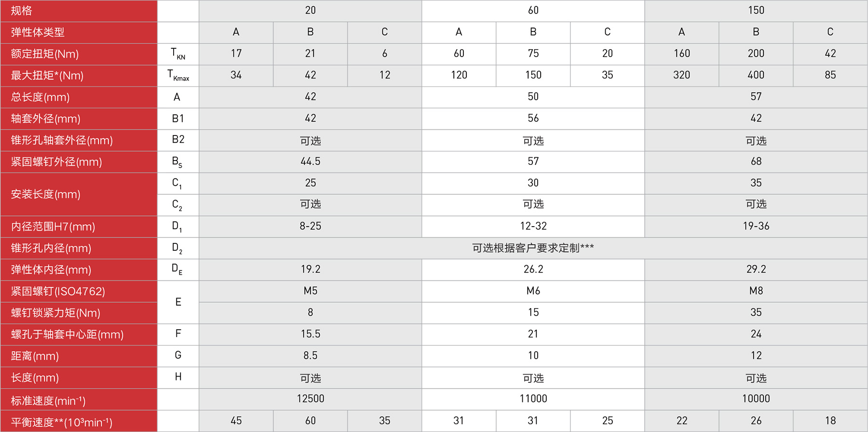Click the 15.5 center distance value
Image resolution: width=868 pixels, height=432 pixels.
point(310,335)
